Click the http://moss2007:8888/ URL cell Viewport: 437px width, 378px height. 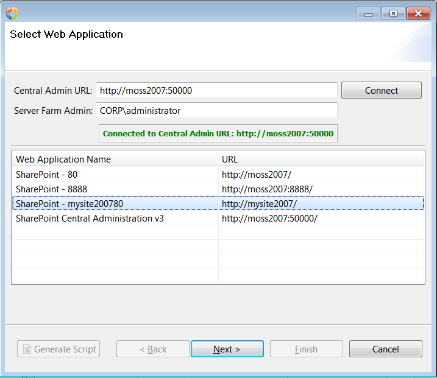(x=321, y=189)
